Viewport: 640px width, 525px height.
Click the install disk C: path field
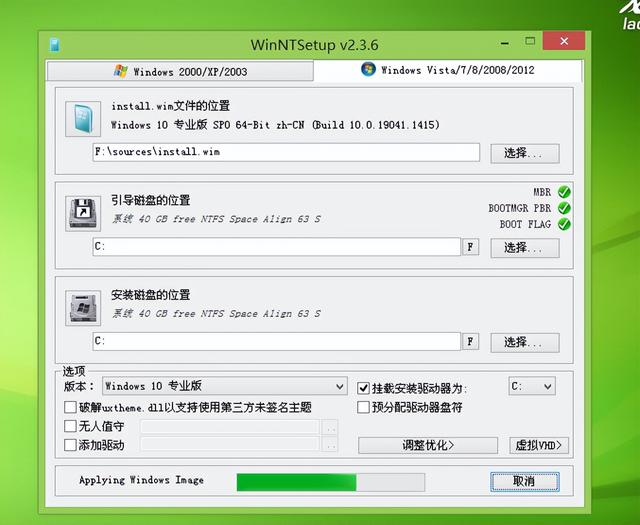pos(277,342)
